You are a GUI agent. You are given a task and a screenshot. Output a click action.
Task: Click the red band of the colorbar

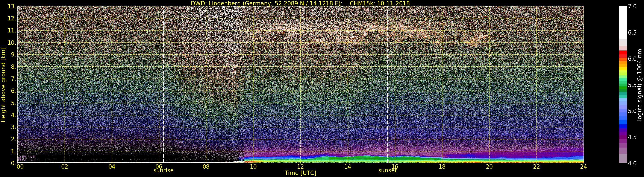pos(623,54)
